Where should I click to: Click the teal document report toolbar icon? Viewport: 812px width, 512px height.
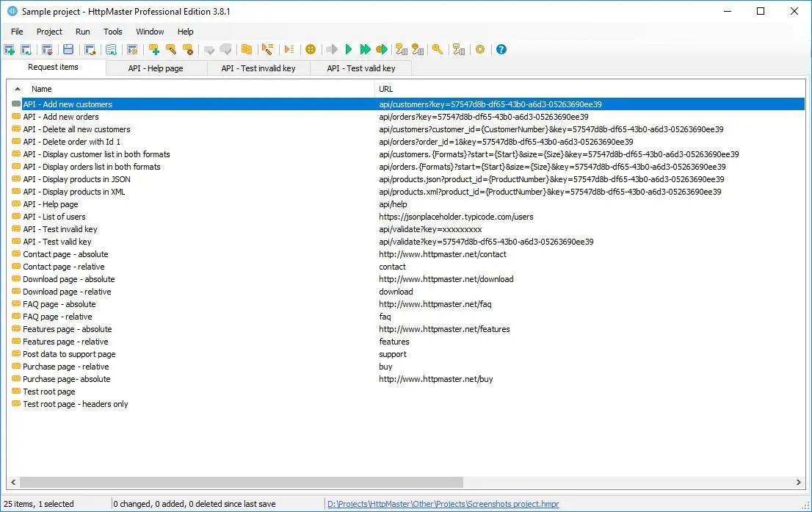tap(111, 49)
